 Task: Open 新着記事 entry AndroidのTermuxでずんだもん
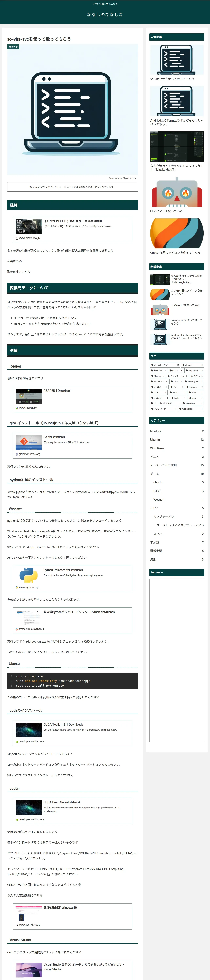pyautogui.click(x=177, y=339)
